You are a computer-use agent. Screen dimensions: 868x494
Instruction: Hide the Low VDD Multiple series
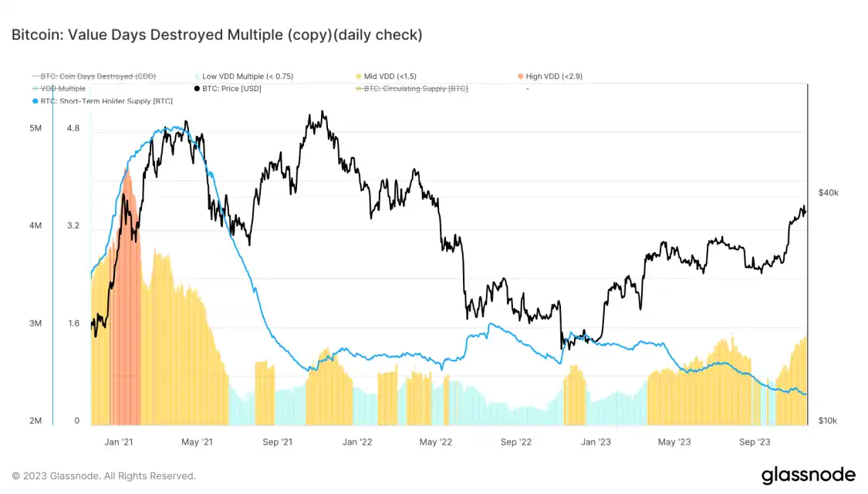tap(248, 76)
